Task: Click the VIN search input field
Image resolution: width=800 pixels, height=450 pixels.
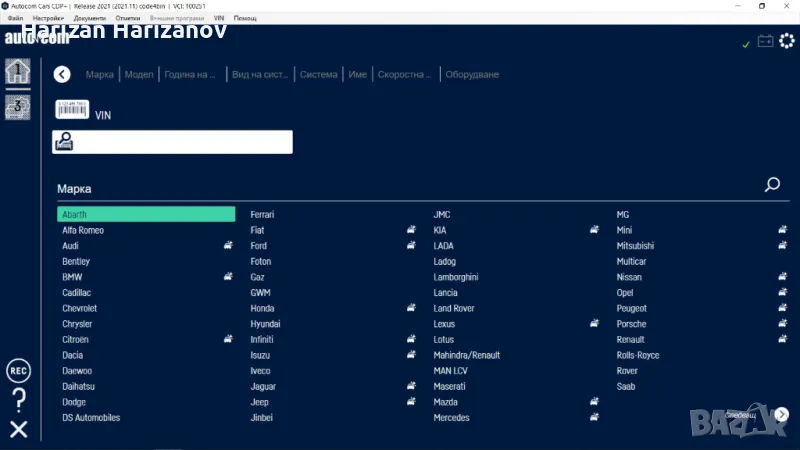Action: pos(182,143)
